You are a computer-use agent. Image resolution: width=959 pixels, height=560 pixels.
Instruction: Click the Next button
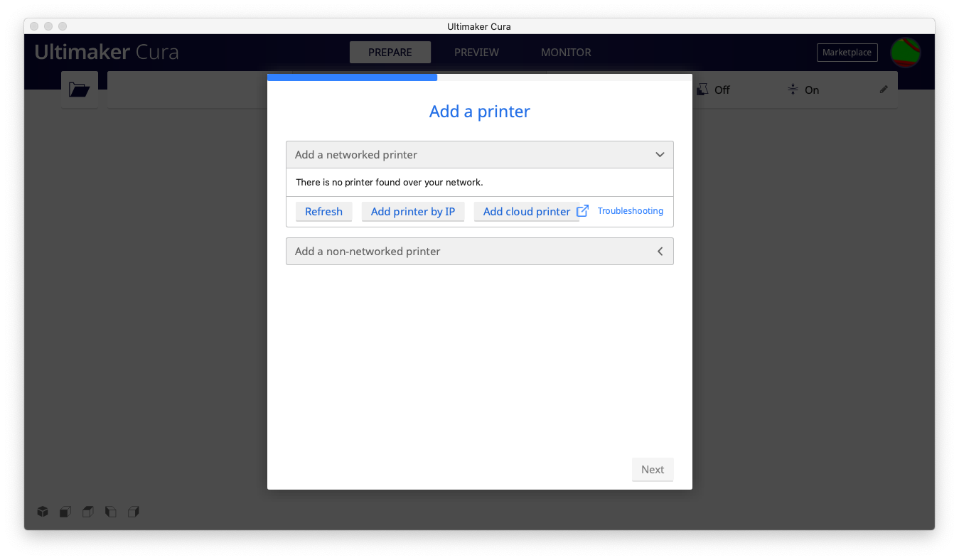pos(653,470)
